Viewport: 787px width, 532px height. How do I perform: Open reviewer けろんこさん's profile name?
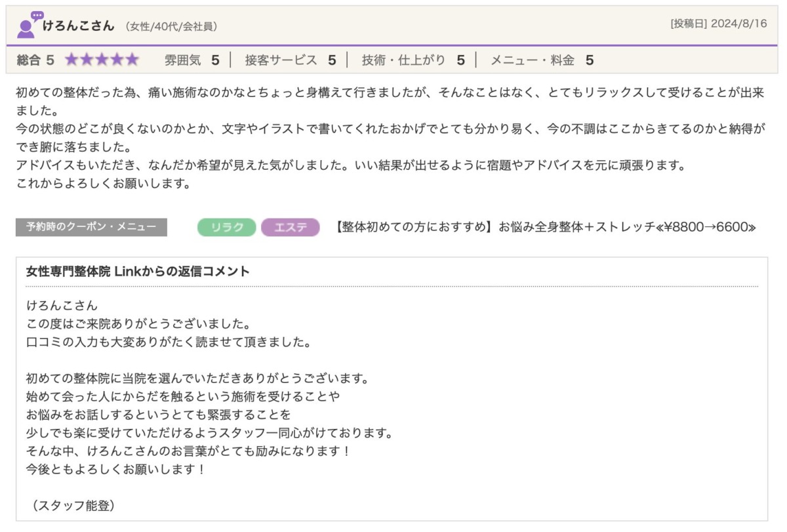coord(78,26)
